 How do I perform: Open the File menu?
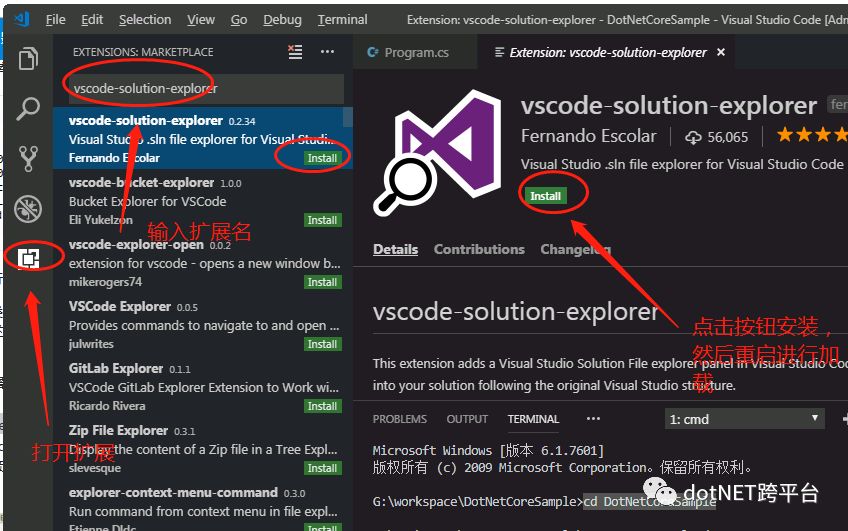(56, 20)
